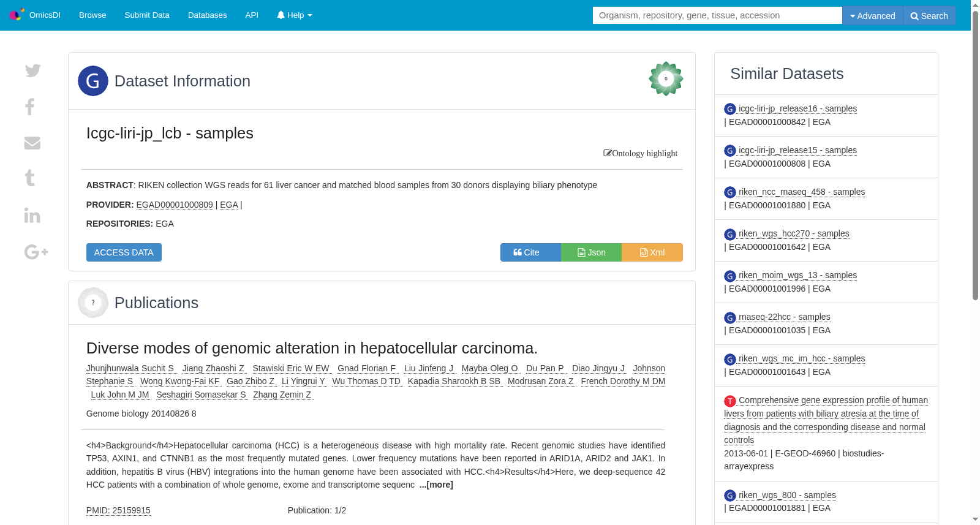Open author Kapadia Sharookh B SB link
The image size is (980, 525).
[455, 381]
